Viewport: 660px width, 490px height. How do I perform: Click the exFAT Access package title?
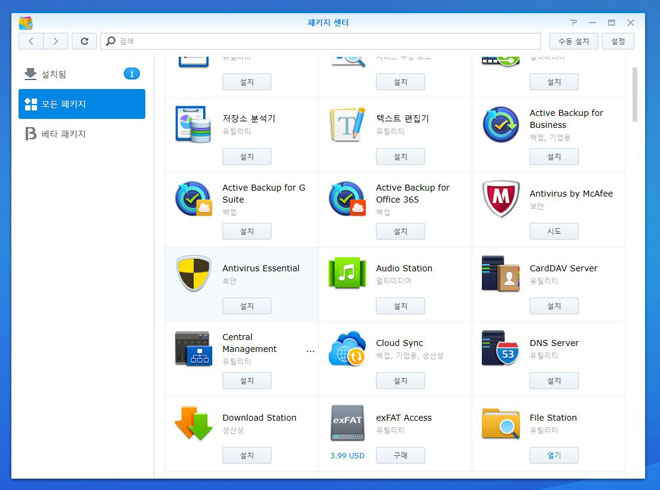tap(404, 418)
